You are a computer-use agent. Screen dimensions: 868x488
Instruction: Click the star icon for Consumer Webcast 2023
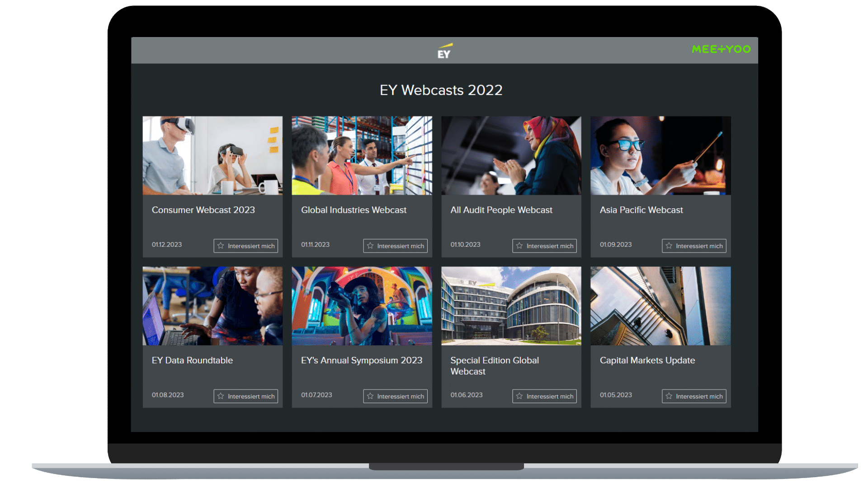click(220, 246)
